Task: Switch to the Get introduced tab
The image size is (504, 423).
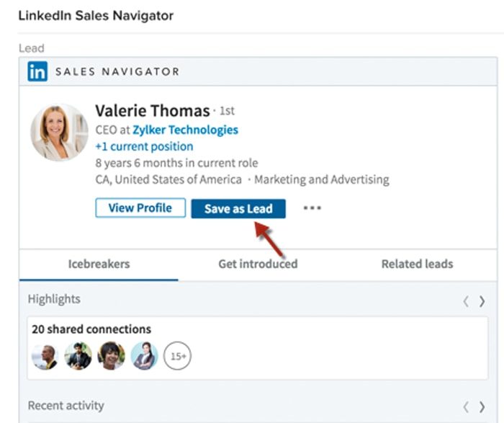Action: 258,264
